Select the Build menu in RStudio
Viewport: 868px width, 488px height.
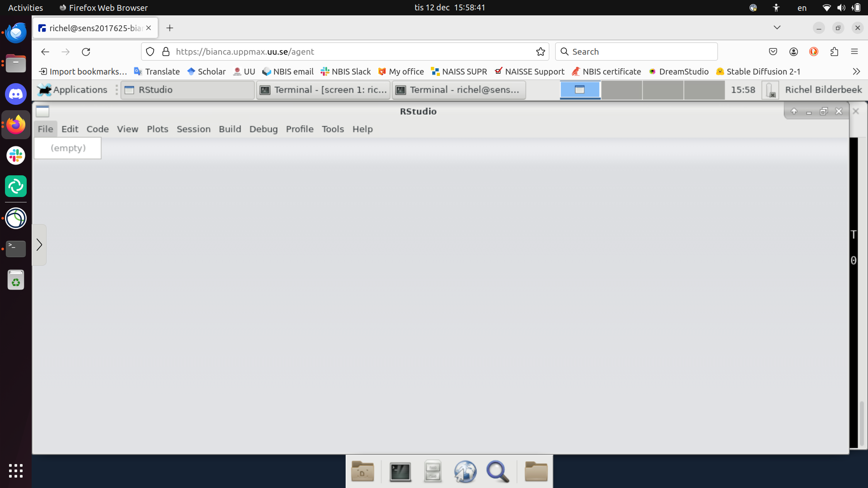230,129
